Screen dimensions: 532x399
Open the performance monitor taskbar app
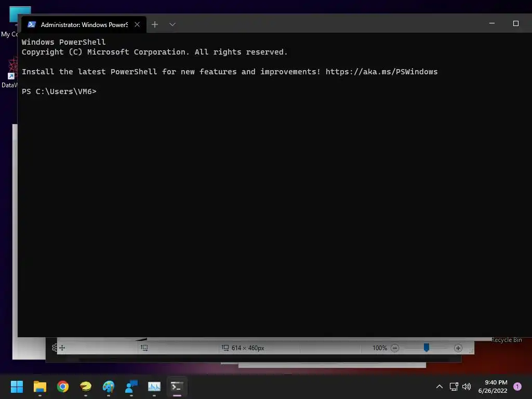(154, 387)
